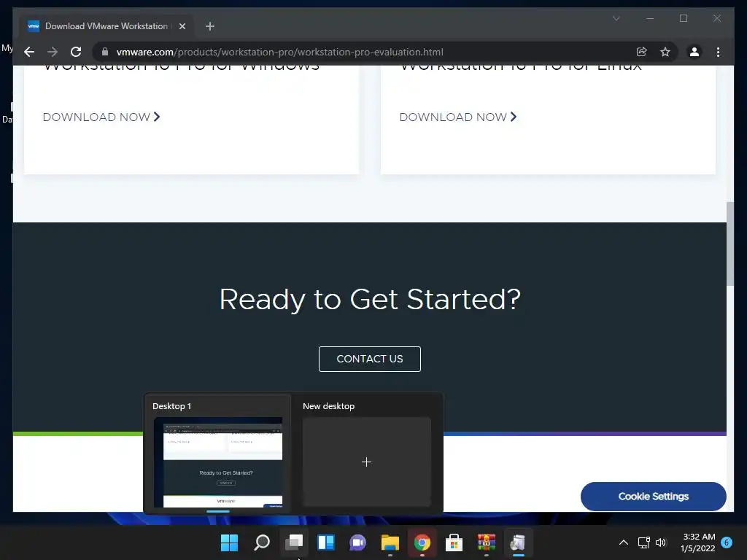This screenshot has height=560, width=747.
Task: Open the Chrome profile menu
Action: pos(694,52)
